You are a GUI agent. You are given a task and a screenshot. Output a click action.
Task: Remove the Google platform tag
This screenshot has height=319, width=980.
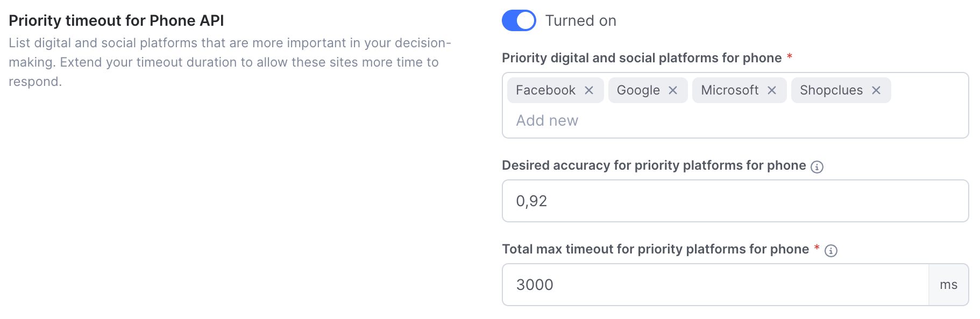tap(673, 90)
